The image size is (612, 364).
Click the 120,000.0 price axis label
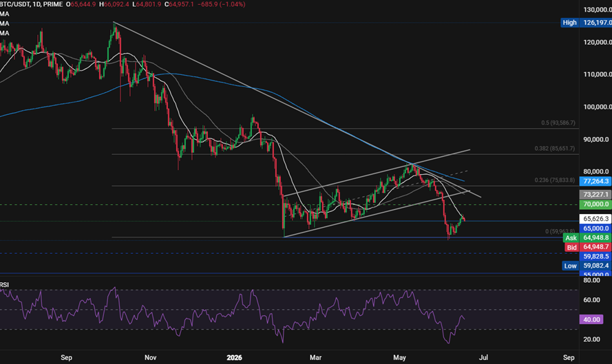point(597,42)
